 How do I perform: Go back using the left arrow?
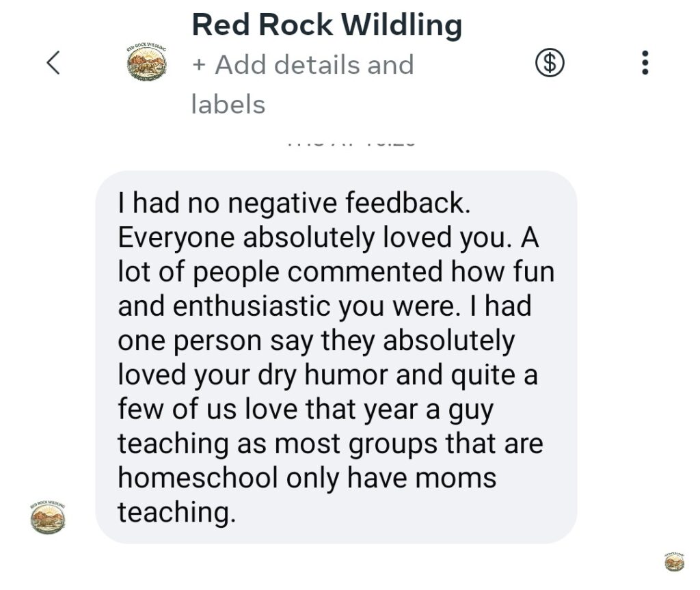point(53,64)
